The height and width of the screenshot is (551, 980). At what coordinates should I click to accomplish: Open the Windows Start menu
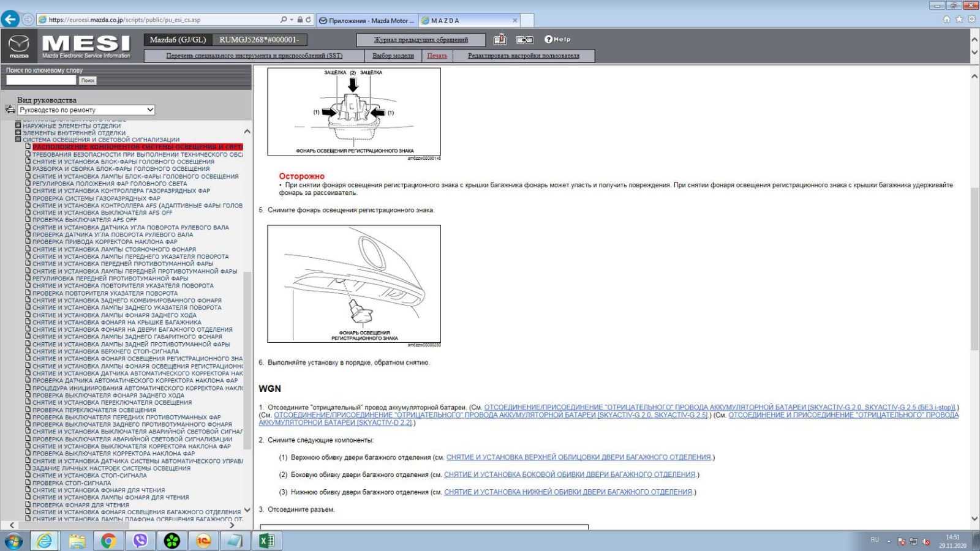(13, 541)
